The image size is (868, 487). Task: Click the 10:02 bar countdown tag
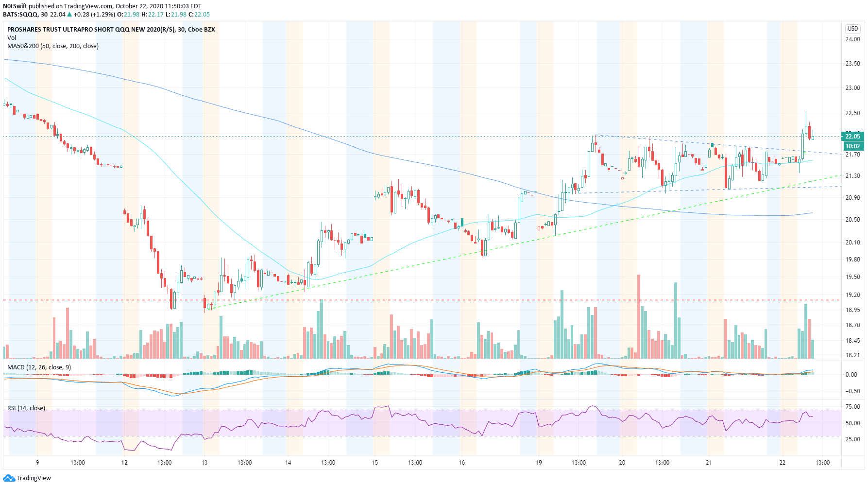852,146
